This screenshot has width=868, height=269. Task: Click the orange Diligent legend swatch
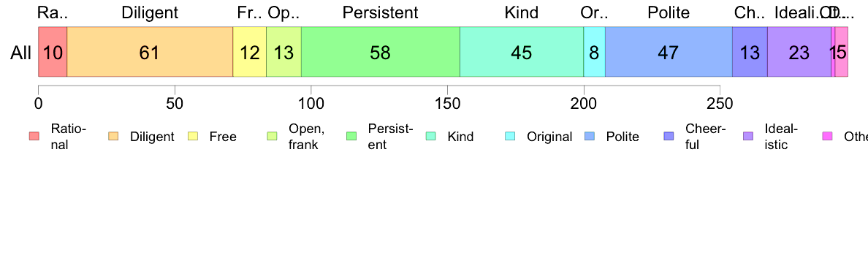[113, 137]
